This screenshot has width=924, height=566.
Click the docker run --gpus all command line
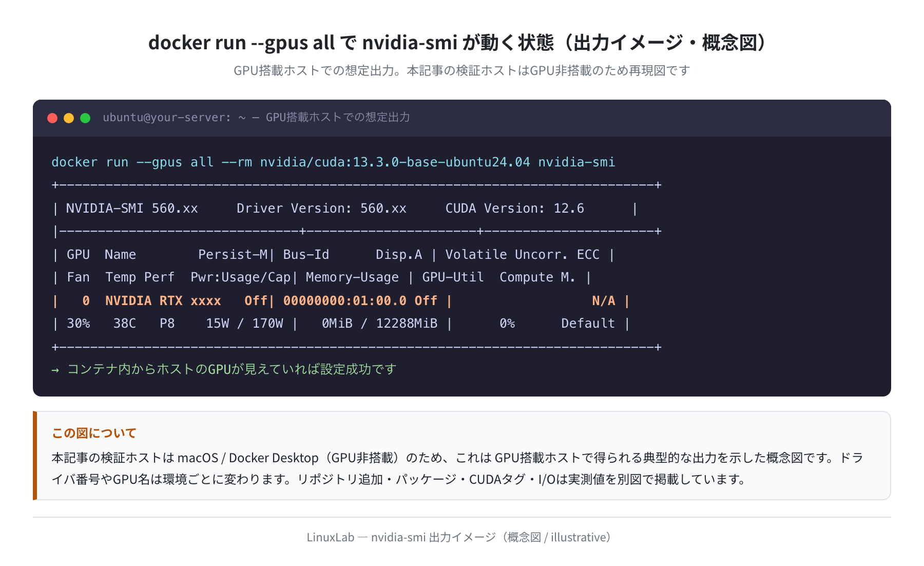tap(333, 162)
